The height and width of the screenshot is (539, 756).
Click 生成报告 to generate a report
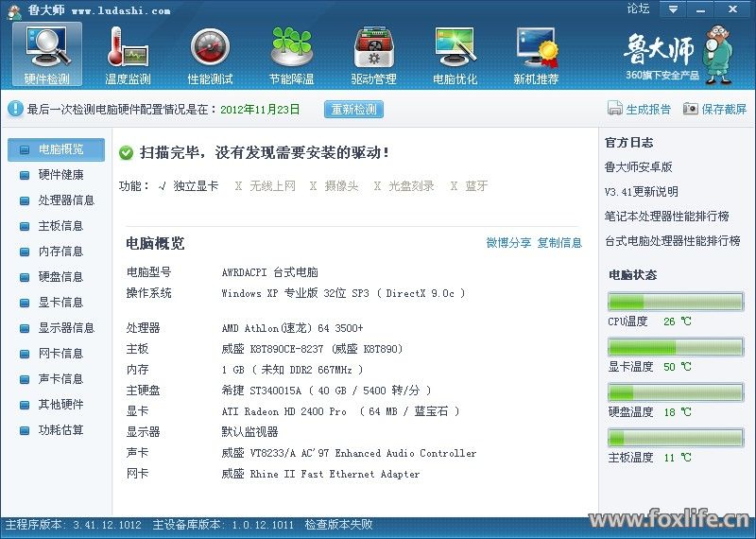point(640,109)
